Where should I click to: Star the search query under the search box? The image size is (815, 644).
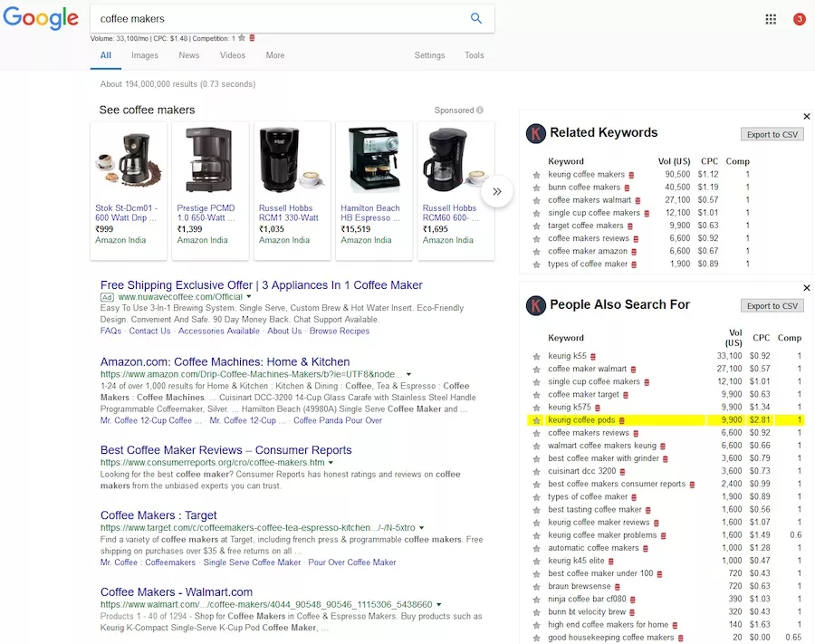[x=242, y=38]
